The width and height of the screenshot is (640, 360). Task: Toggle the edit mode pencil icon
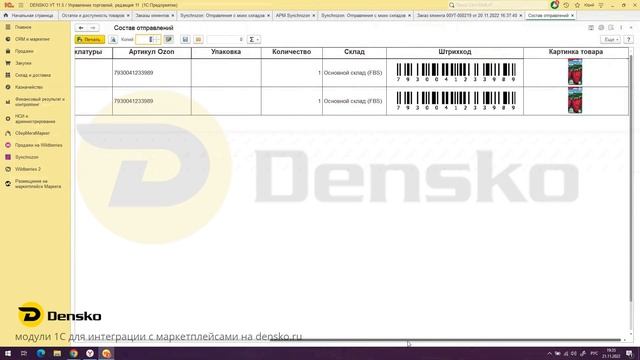169,40
